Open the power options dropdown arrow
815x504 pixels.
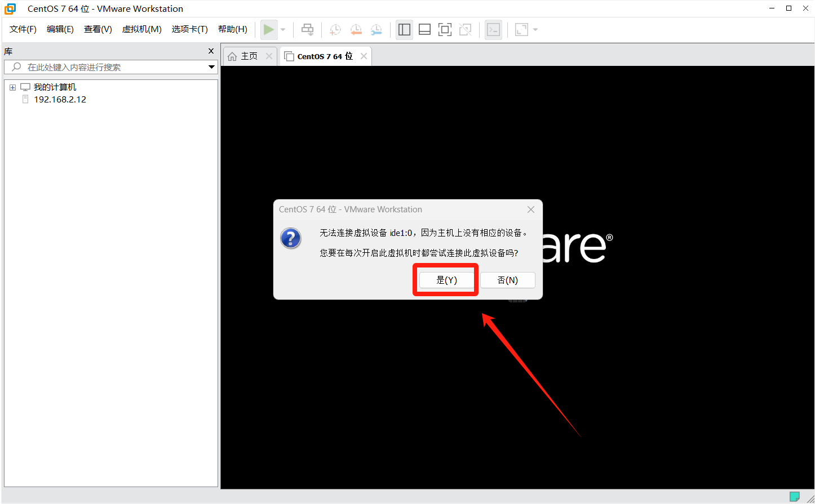point(283,30)
